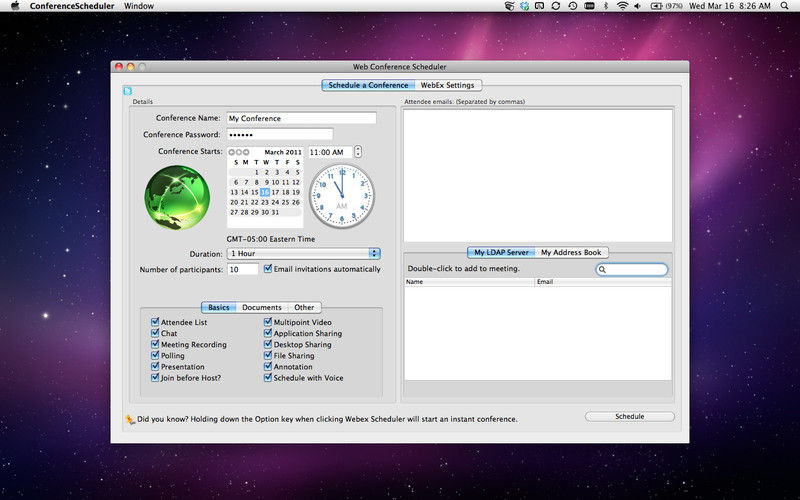
Task: Go to next month in calendar
Action: 246,152
